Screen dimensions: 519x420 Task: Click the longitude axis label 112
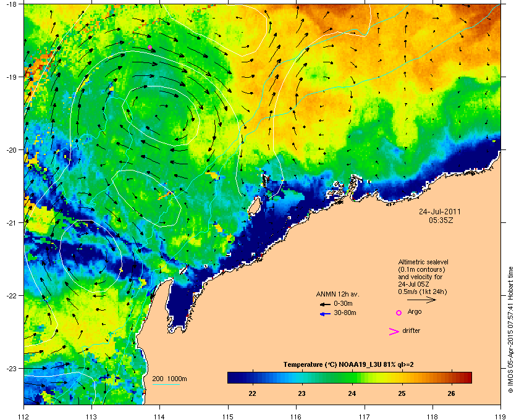(24, 416)
